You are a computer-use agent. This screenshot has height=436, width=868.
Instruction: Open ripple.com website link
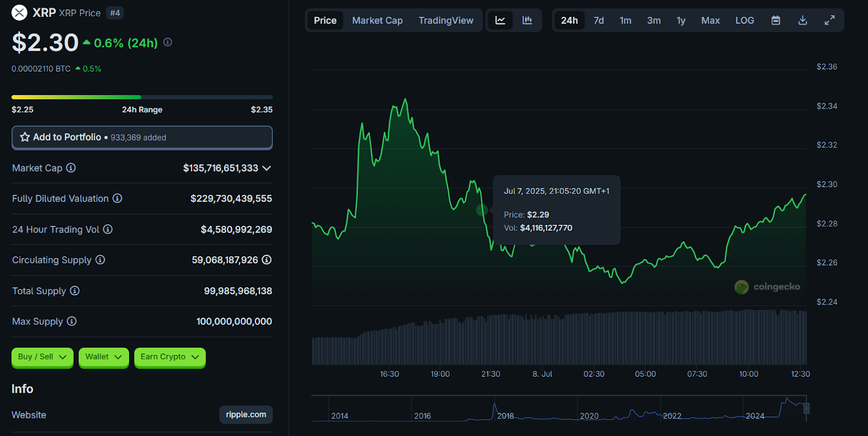click(246, 414)
